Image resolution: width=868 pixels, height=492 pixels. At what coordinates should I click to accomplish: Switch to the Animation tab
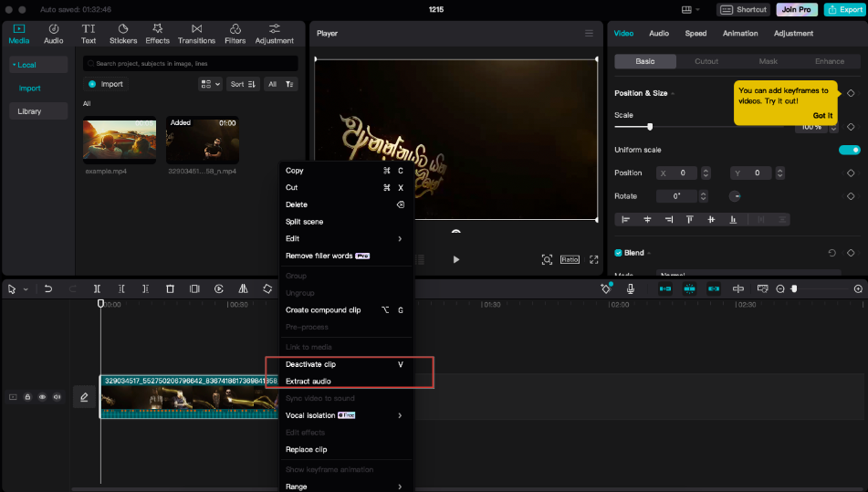740,33
